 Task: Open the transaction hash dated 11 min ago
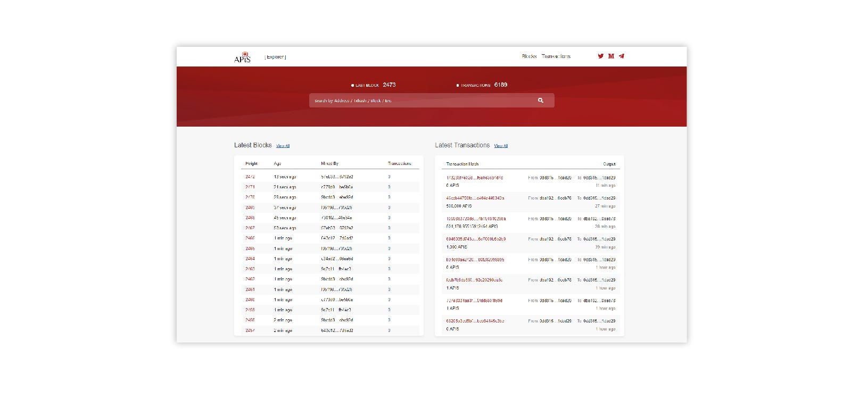point(474,178)
